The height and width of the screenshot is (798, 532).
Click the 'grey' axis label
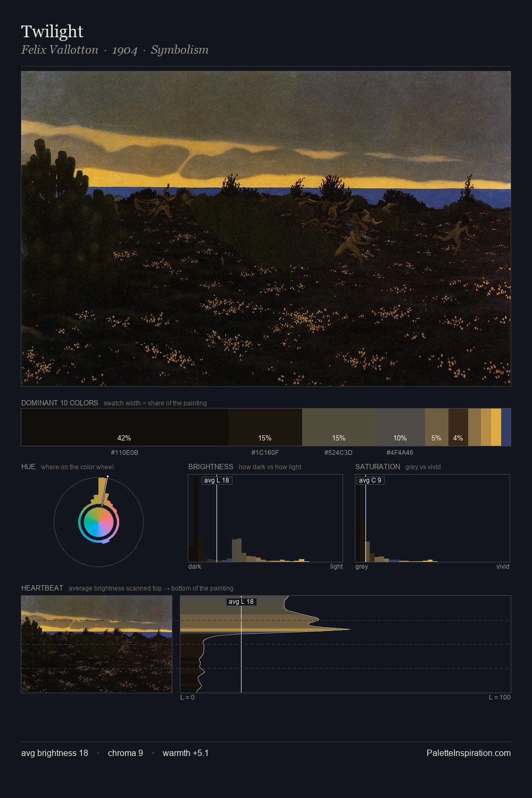click(362, 567)
